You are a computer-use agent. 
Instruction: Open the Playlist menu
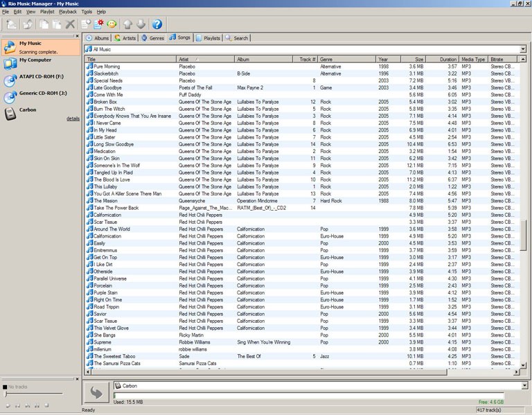point(47,12)
